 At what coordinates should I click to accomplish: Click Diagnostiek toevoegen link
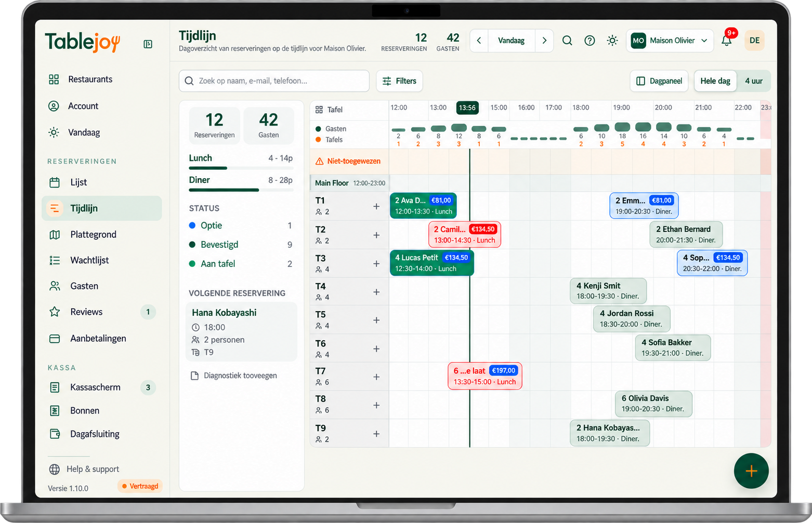point(234,376)
